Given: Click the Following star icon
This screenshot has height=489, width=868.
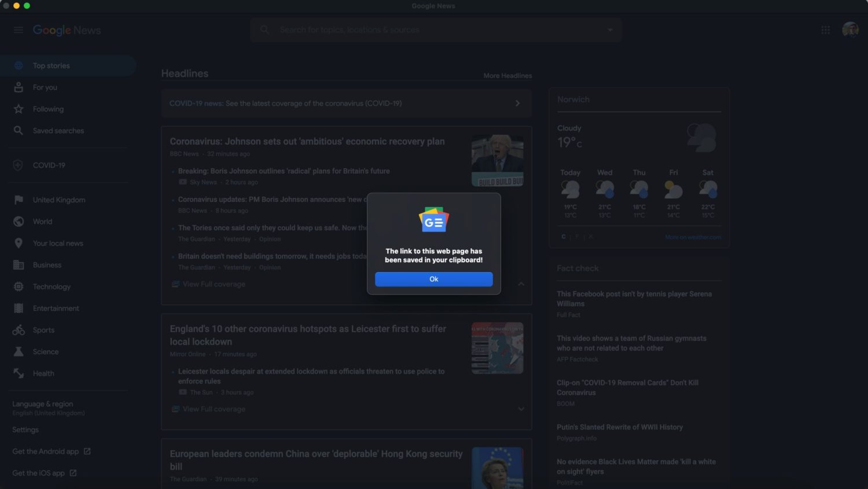Looking at the screenshot, I should pyautogui.click(x=19, y=109).
